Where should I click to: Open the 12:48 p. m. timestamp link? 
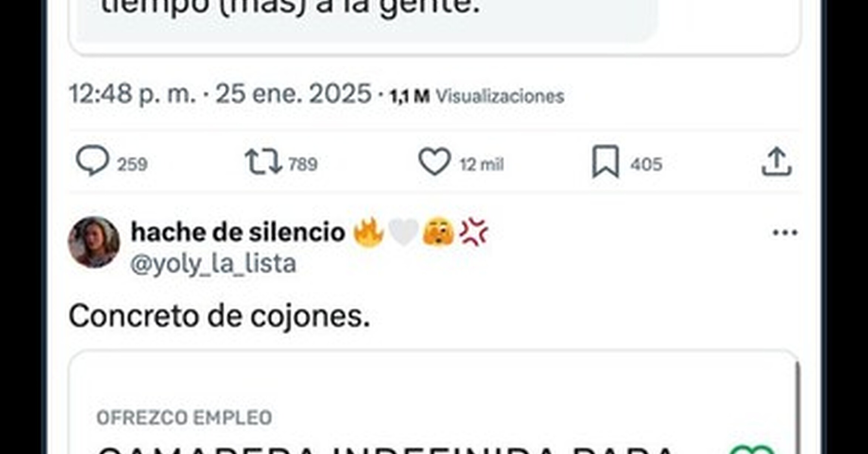pyautogui.click(x=132, y=94)
